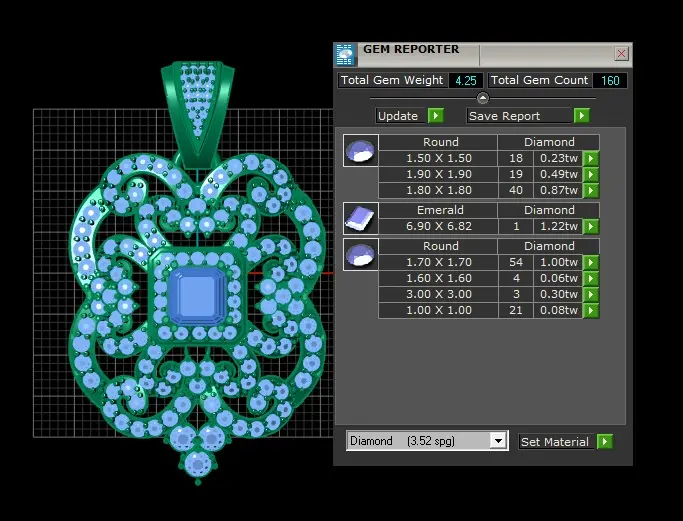Click the green arrow for the 3.00 X 3.00 row
Viewport: 683px width, 521px height.
tap(591, 294)
